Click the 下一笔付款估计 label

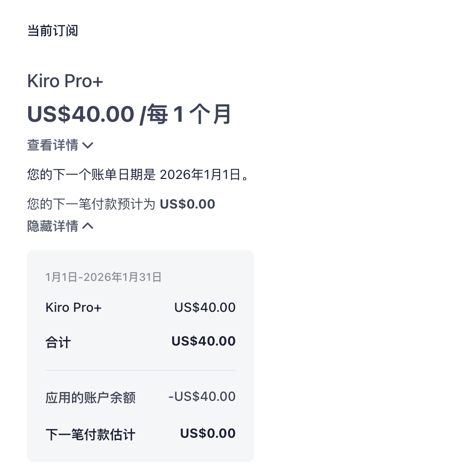[x=90, y=434]
